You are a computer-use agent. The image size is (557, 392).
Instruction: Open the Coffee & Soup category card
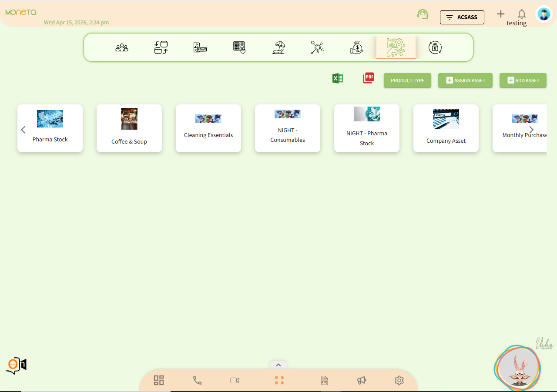[129, 128]
